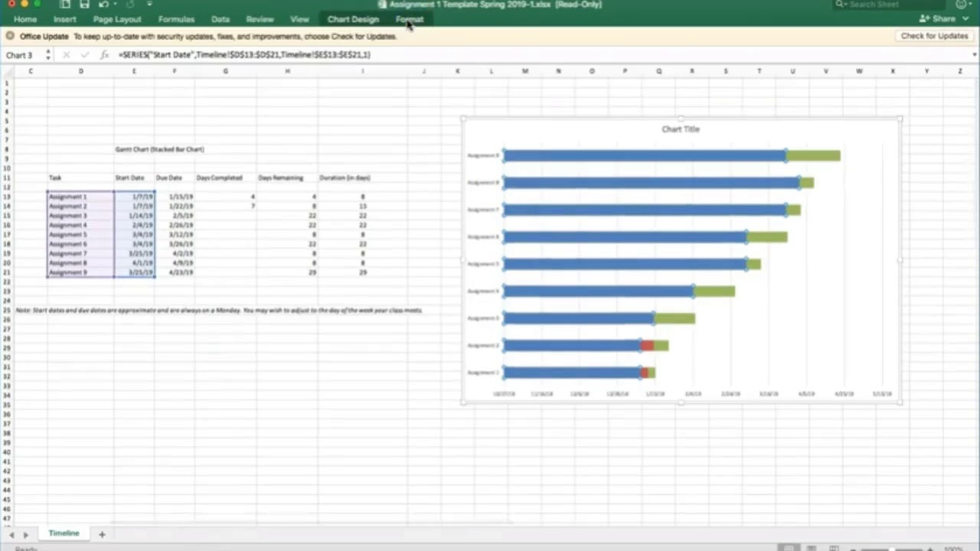This screenshot has height=551, width=980.
Task: Click the next sheet navigation arrow
Action: tap(26, 534)
